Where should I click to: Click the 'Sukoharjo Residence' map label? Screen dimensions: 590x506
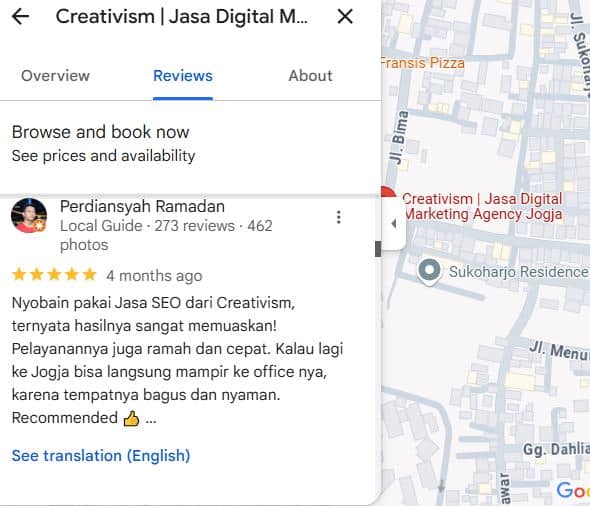pos(519,272)
